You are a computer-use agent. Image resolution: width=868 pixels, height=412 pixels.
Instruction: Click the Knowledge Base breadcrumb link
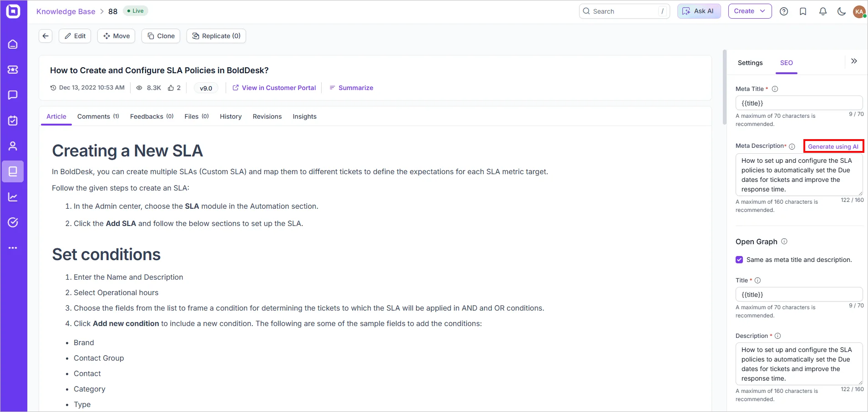point(66,11)
